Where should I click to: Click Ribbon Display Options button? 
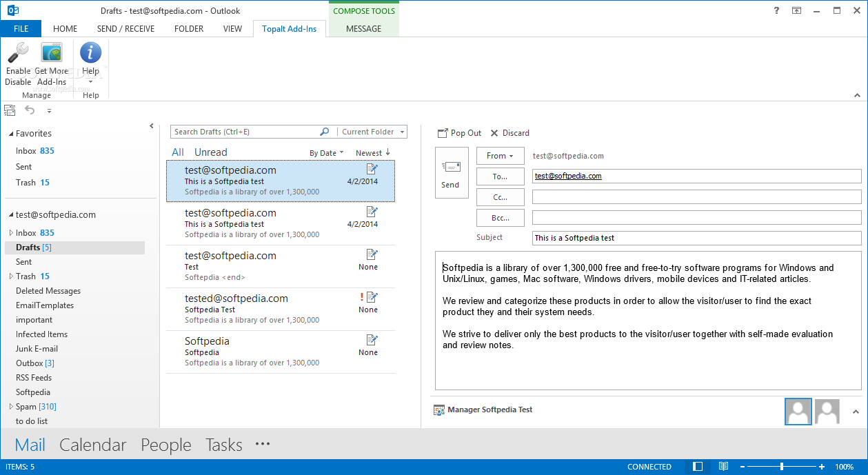pyautogui.click(x=797, y=10)
